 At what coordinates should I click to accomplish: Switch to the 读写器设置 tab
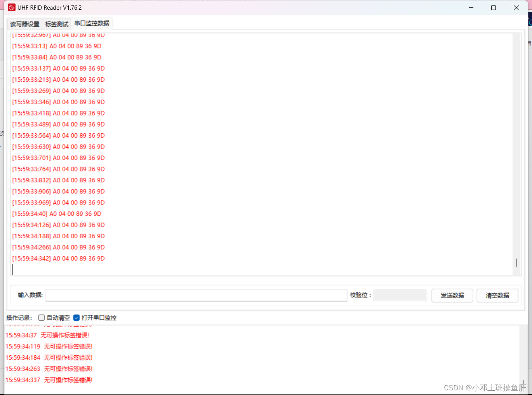click(x=25, y=24)
